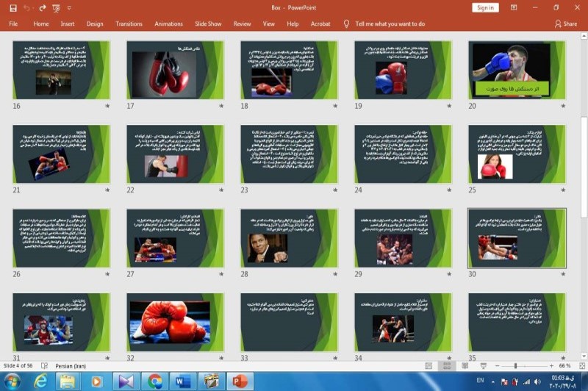Click the zoom slider handle

[x=514, y=365]
